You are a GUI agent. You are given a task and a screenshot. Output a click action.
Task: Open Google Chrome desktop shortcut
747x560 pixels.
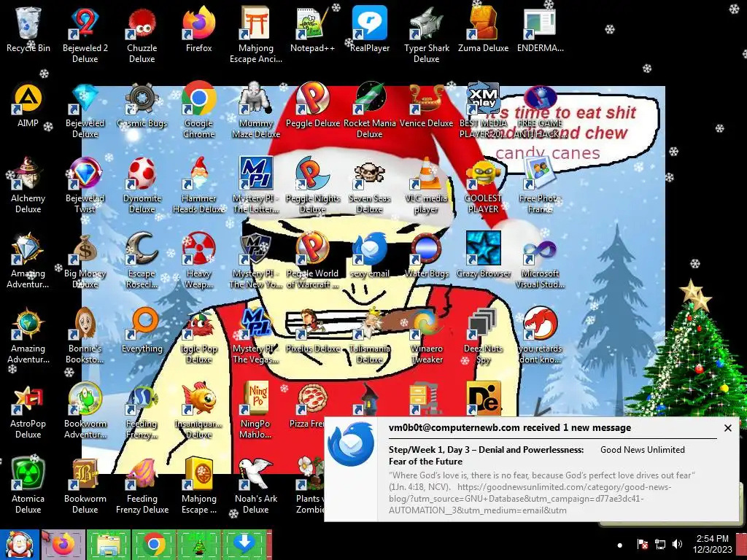point(198,111)
